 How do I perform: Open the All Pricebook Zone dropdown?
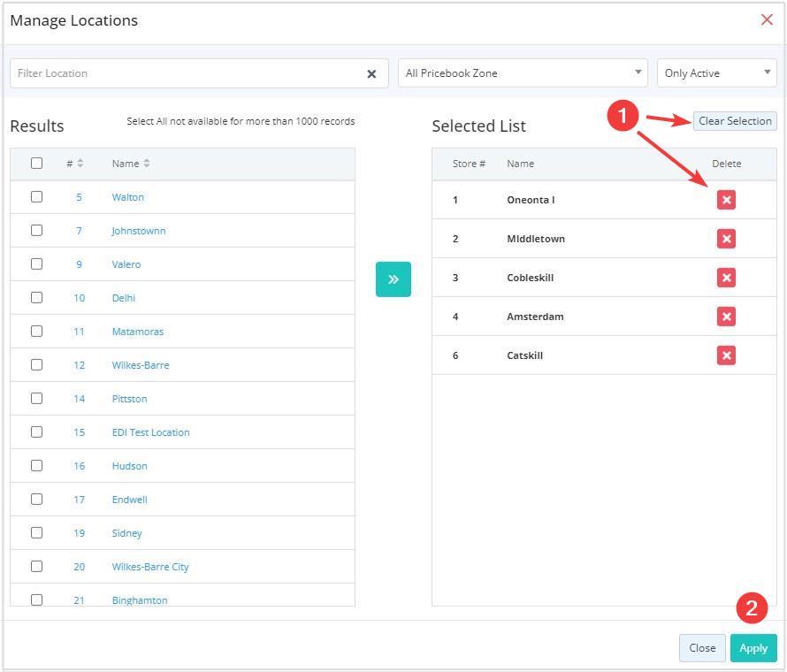click(x=523, y=73)
